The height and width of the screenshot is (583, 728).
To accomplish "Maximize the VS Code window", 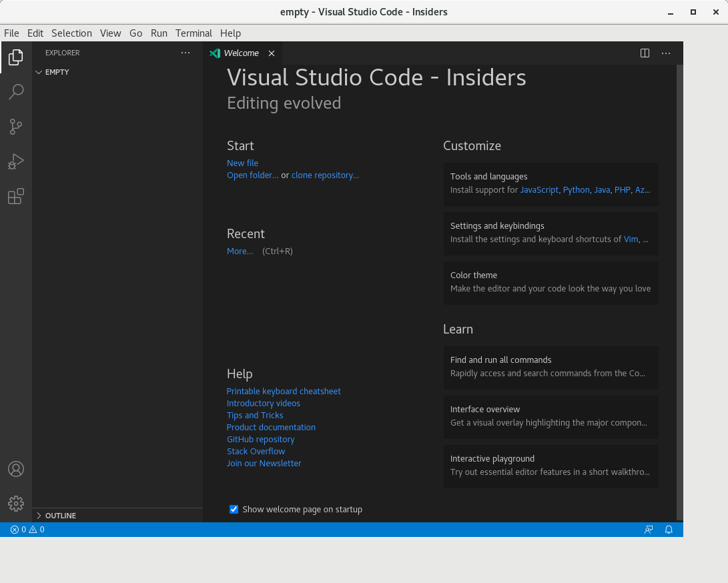I will point(693,13).
